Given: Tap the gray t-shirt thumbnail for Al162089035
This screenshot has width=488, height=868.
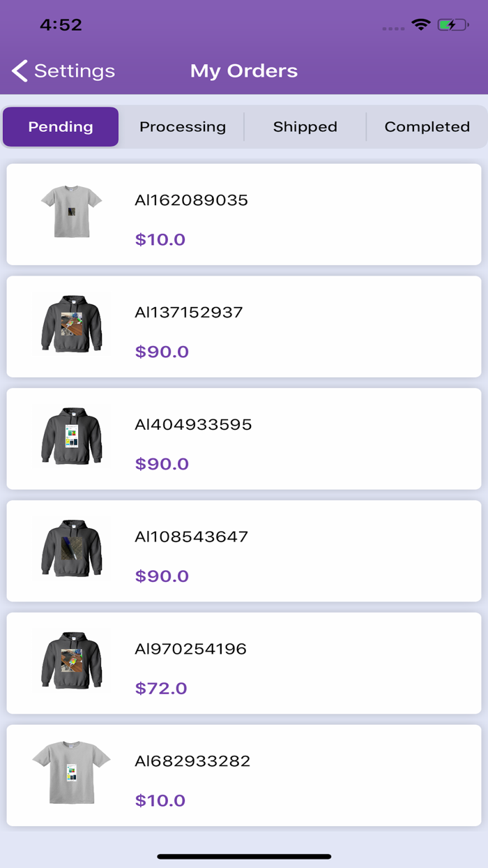Looking at the screenshot, I should point(72,211).
